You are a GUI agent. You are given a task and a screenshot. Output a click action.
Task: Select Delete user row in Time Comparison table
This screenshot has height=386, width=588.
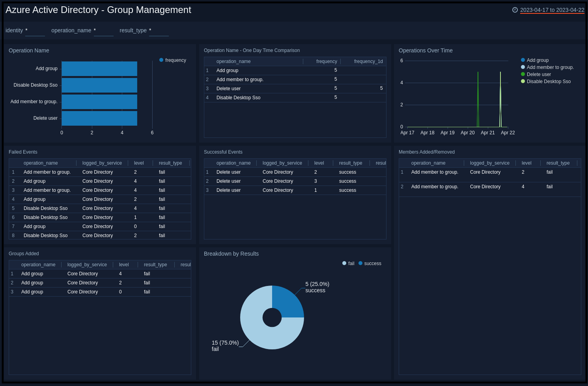(295, 89)
